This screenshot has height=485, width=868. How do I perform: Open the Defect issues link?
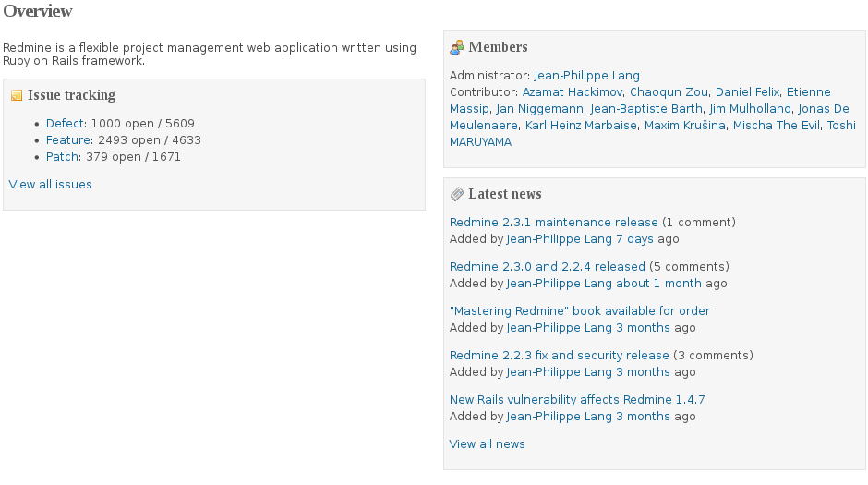tap(65, 124)
